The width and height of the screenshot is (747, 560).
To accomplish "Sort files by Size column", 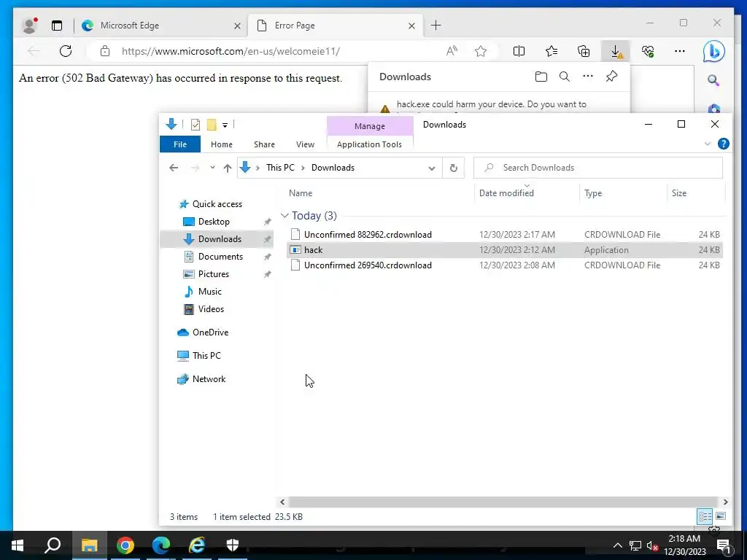I will pyautogui.click(x=679, y=192).
